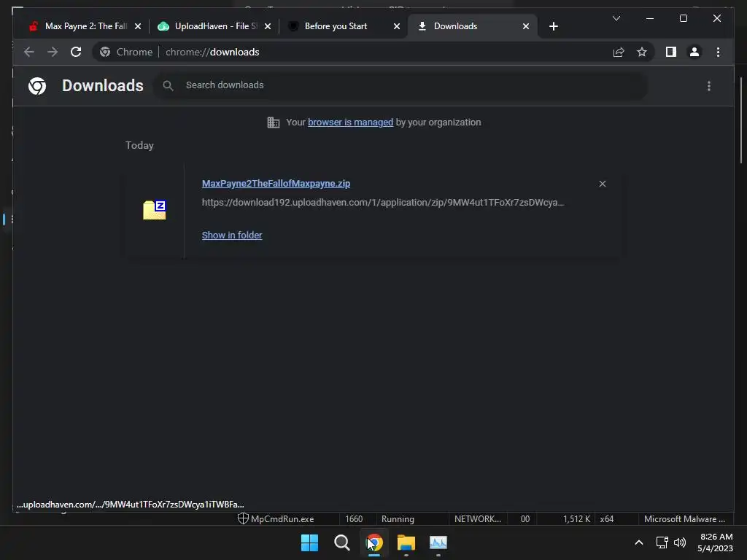Click the magnifier icon in search downloads
The height and width of the screenshot is (560, 747).
(x=168, y=85)
